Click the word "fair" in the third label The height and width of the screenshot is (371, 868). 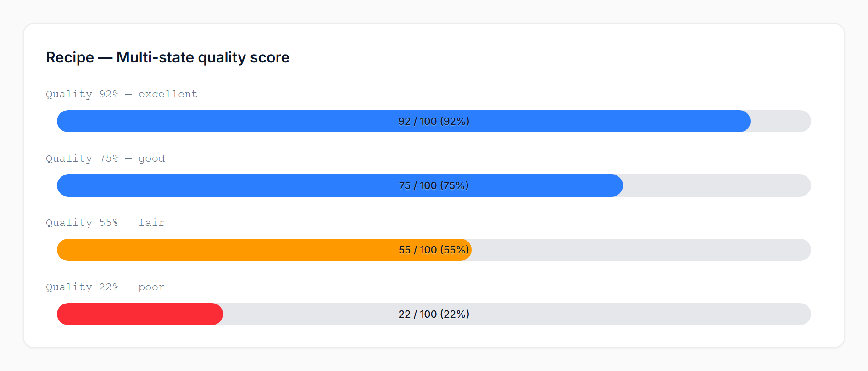[x=151, y=223]
